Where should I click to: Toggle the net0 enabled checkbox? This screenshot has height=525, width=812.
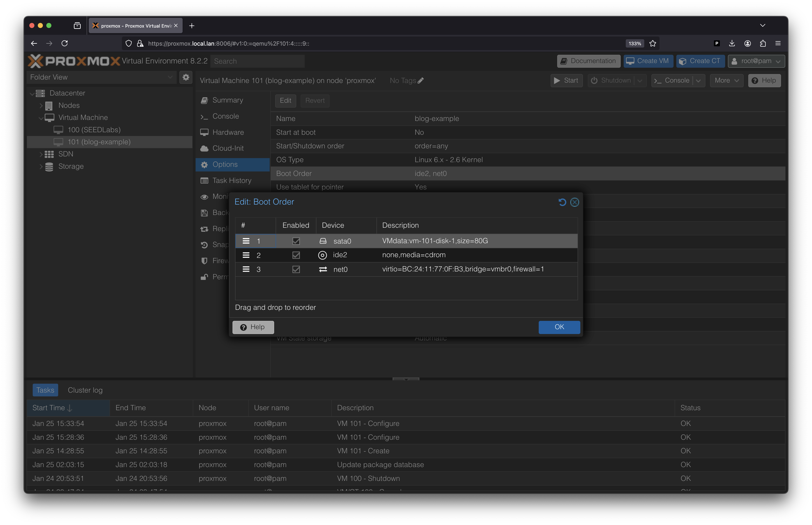[296, 269]
